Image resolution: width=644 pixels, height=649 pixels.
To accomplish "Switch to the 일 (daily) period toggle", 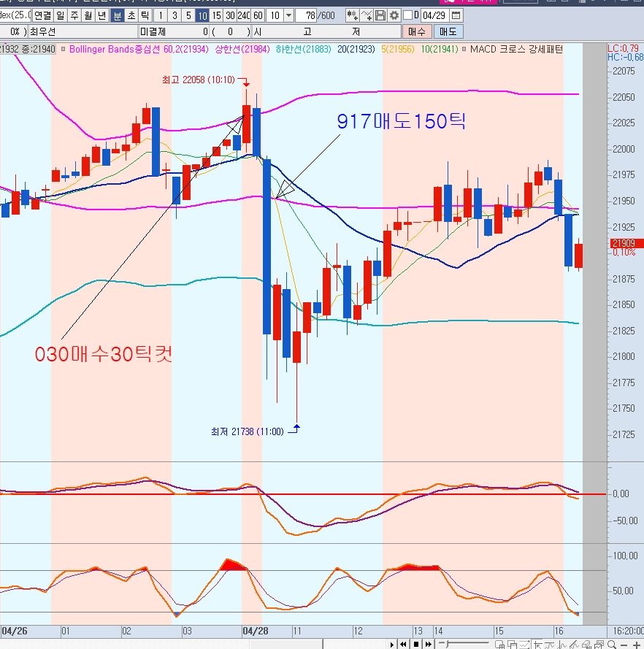I will coord(60,15).
